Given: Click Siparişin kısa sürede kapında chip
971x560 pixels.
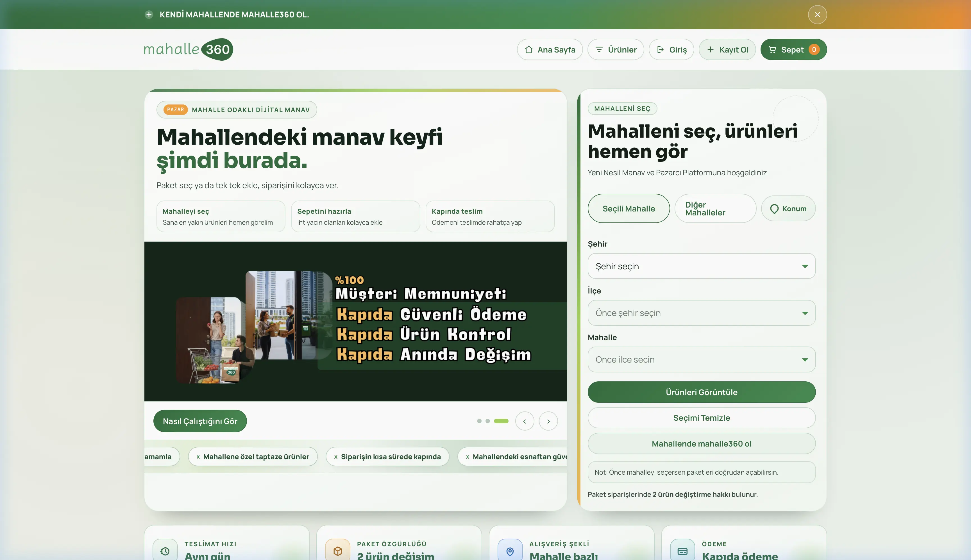Looking at the screenshot, I should pyautogui.click(x=387, y=457).
